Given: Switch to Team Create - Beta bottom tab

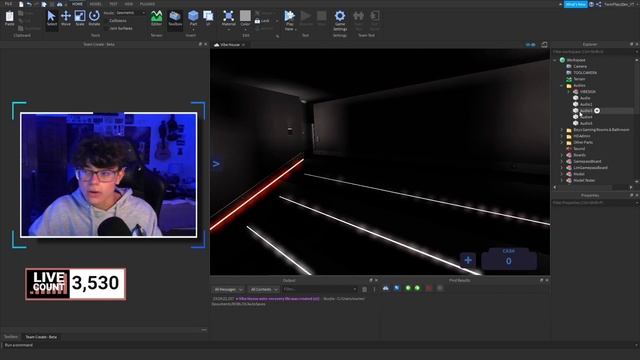Looking at the screenshot, I should (41, 337).
